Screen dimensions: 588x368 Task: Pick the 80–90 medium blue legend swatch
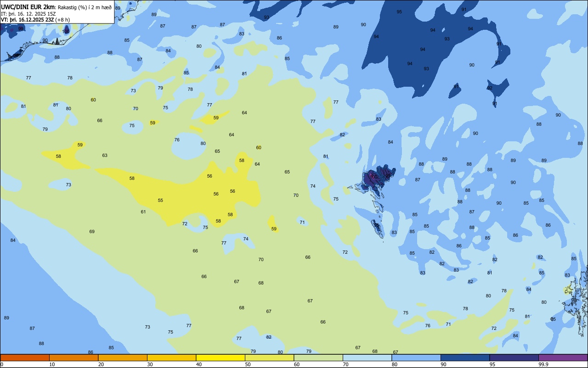[x=416, y=357]
